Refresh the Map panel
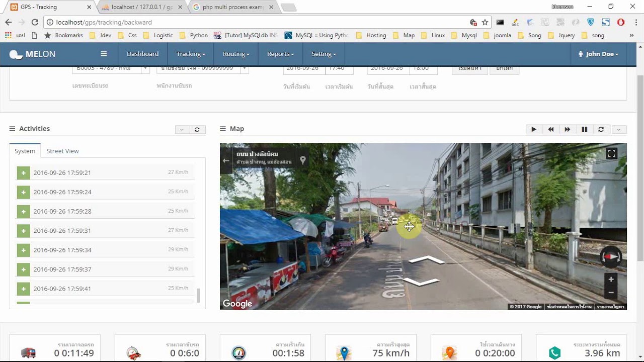Screen dimensions: 644x362 [601, 129]
